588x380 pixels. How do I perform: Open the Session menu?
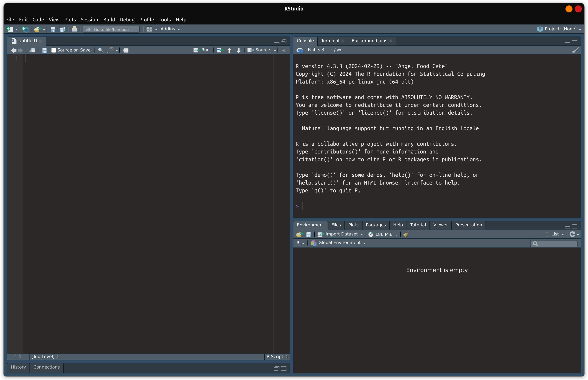tap(89, 20)
